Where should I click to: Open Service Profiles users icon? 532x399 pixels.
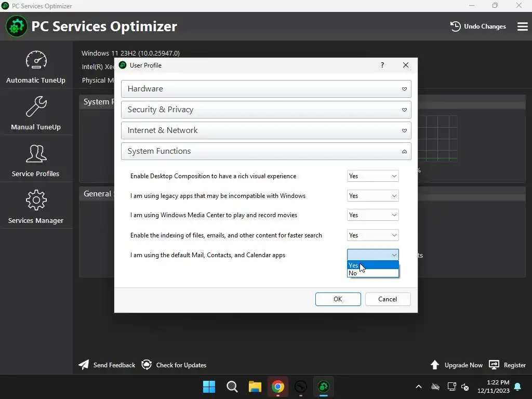click(x=36, y=154)
